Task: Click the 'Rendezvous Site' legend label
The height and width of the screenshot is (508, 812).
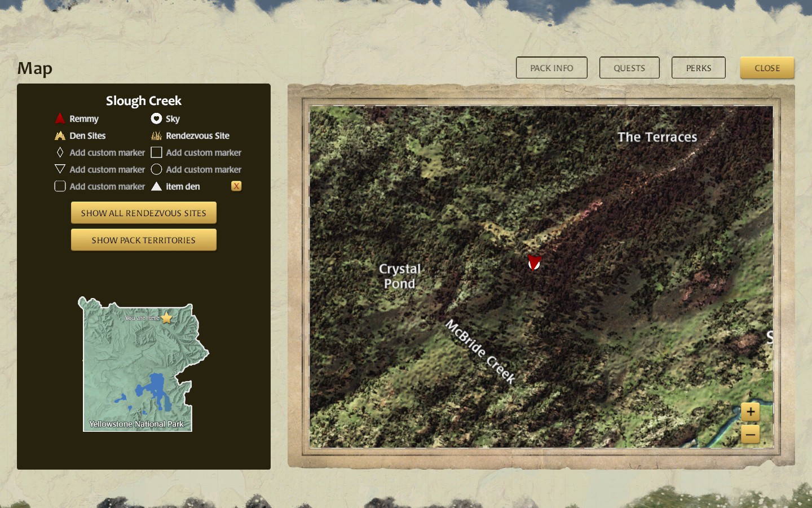Action: tap(197, 135)
